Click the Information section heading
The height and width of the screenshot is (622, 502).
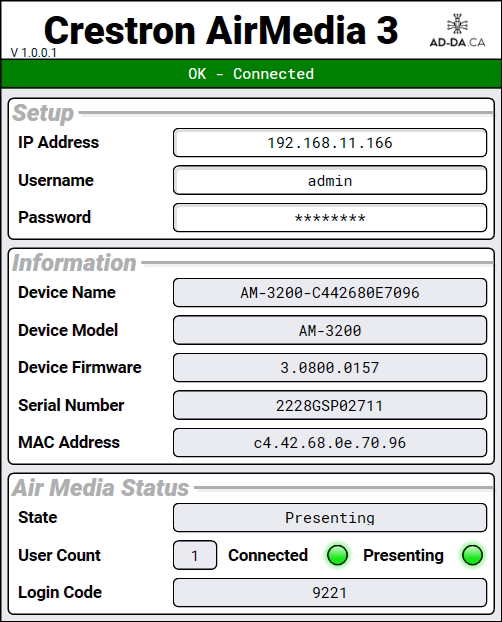pos(74,263)
